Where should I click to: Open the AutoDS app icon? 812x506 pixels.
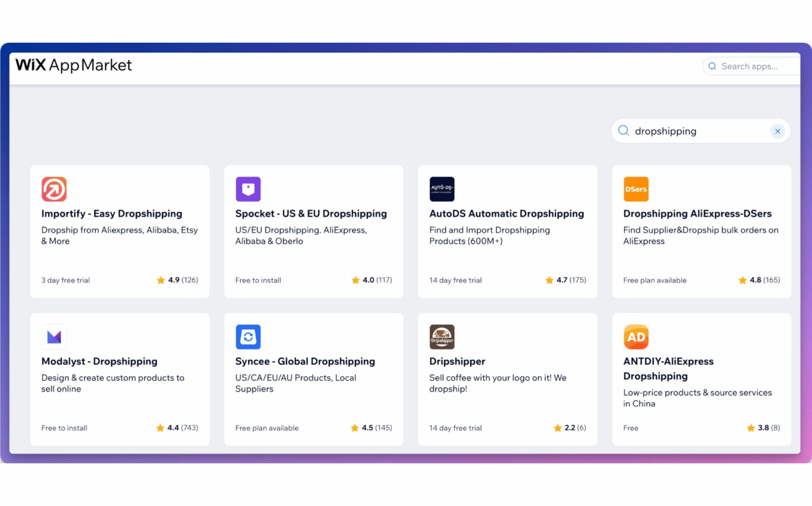(x=442, y=189)
